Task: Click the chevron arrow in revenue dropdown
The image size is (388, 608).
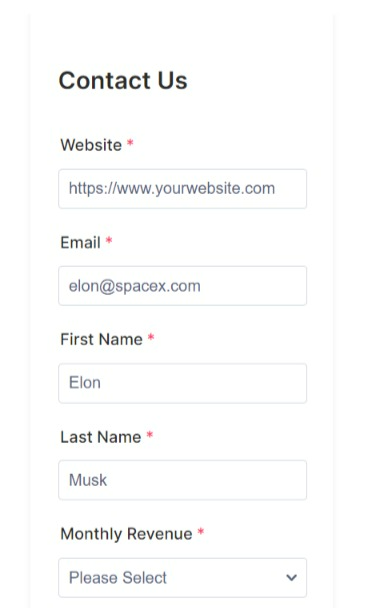Action: click(x=291, y=578)
